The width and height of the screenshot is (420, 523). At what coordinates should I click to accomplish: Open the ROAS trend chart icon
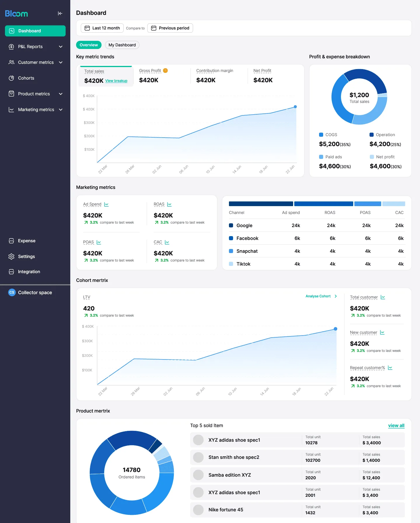click(169, 204)
